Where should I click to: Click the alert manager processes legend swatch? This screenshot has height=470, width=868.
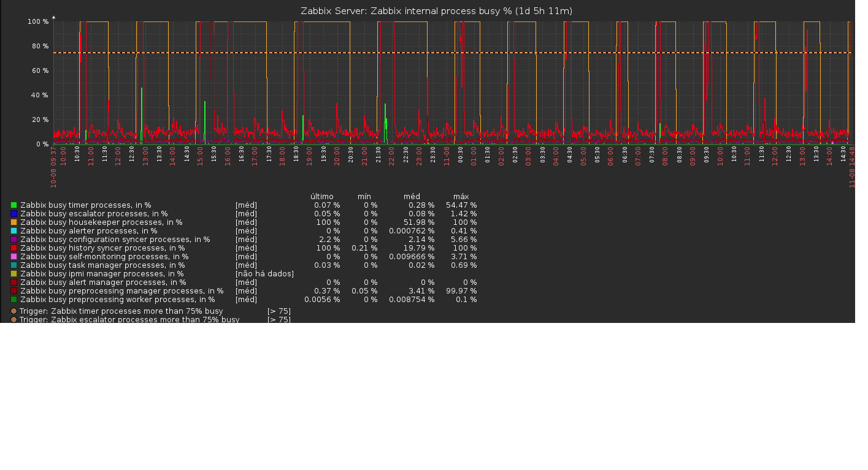pos(13,282)
